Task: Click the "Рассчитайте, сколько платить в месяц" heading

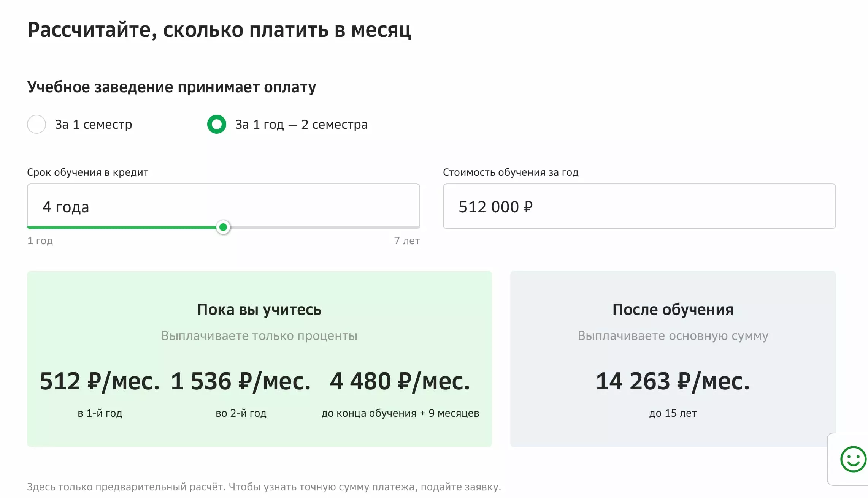Action: (x=219, y=30)
